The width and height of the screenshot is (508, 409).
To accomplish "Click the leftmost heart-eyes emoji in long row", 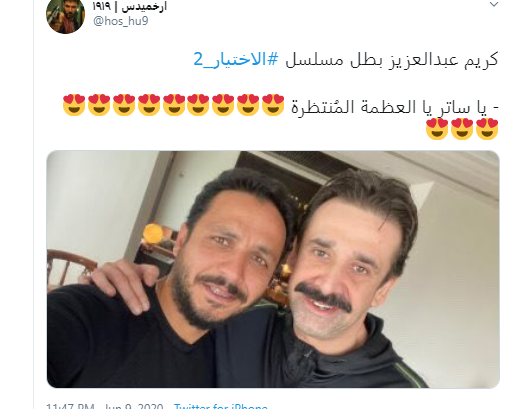I will pyautogui.click(x=74, y=105).
